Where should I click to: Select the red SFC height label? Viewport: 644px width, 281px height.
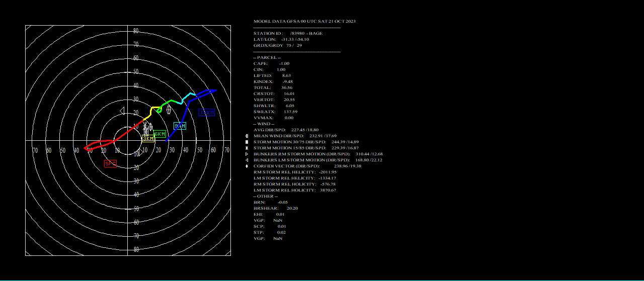pyautogui.click(x=110, y=163)
